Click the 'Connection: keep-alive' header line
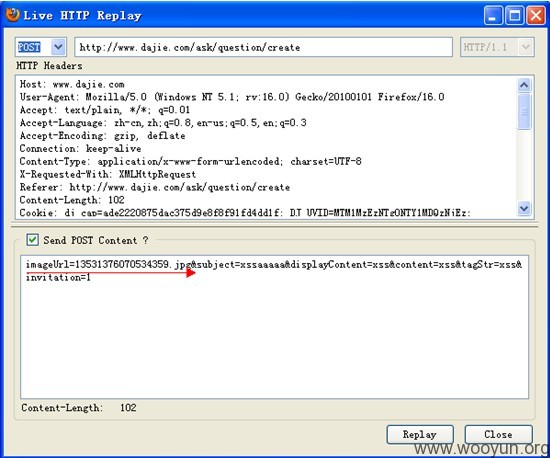The height and width of the screenshot is (458, 550). (x=80, y=148)
